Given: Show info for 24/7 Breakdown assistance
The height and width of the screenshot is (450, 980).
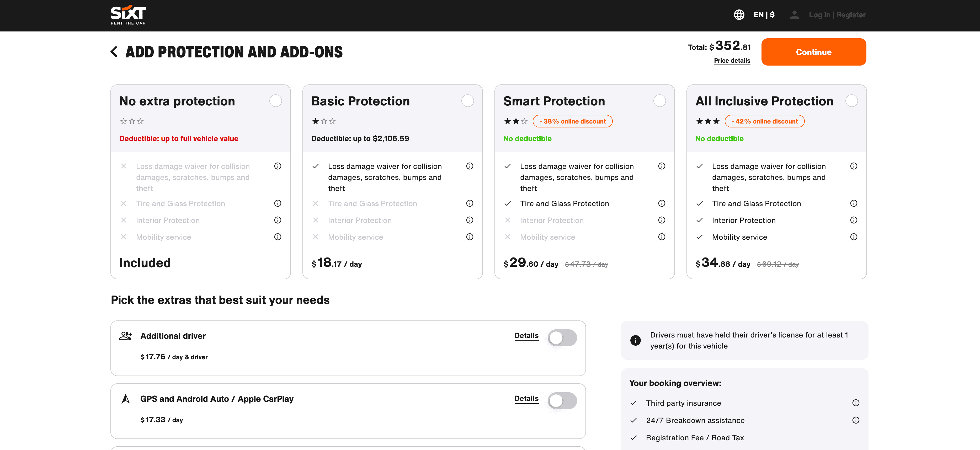Looking at the screenshot, I should click(x=856, y=420).
